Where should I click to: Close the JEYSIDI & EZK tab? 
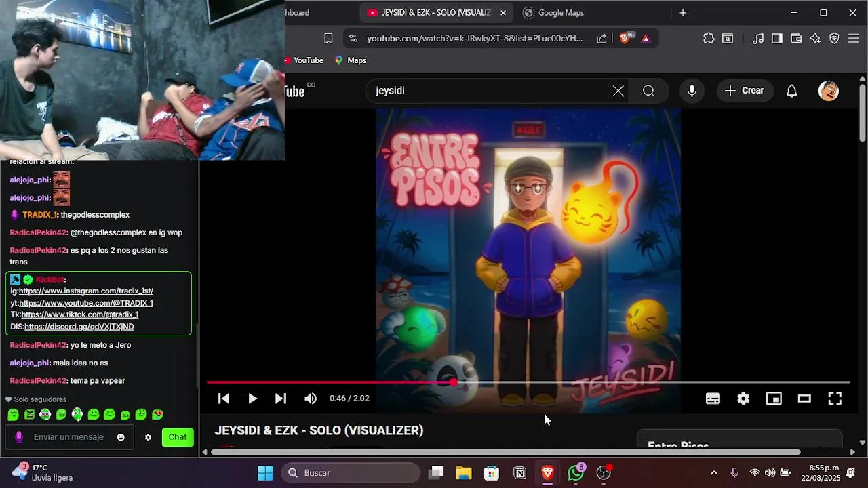point(503,13)
